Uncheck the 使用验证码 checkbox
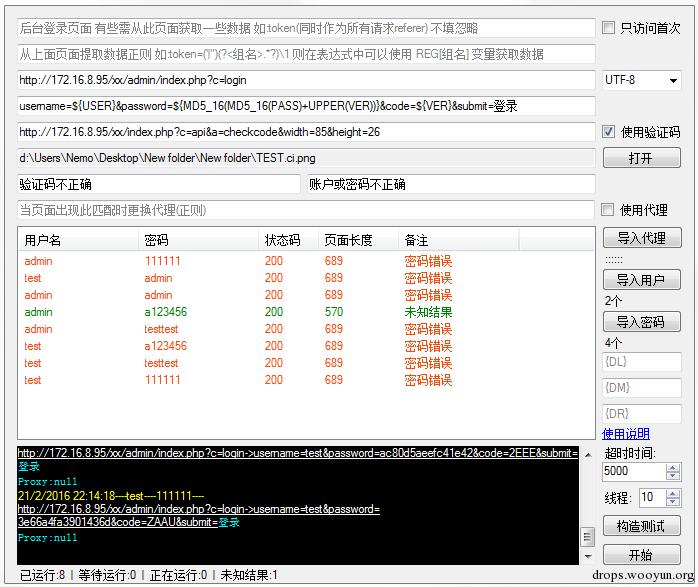This screenshot has width=698, height=587. [608, 132]
